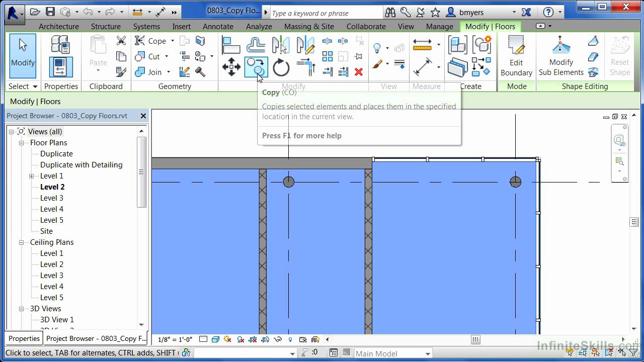Open the Structure ribbon tab
The width and height of the screenshot is (644, 362).
pyautogui.click(x=106, y=27)
